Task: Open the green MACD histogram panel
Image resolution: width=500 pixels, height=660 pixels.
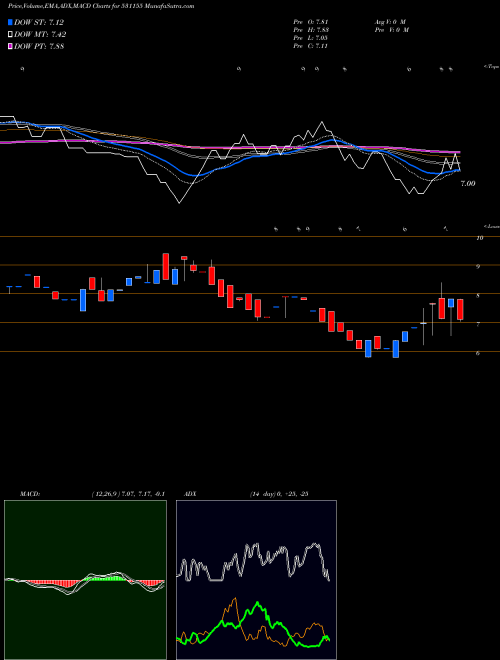Action: [85, 580]
